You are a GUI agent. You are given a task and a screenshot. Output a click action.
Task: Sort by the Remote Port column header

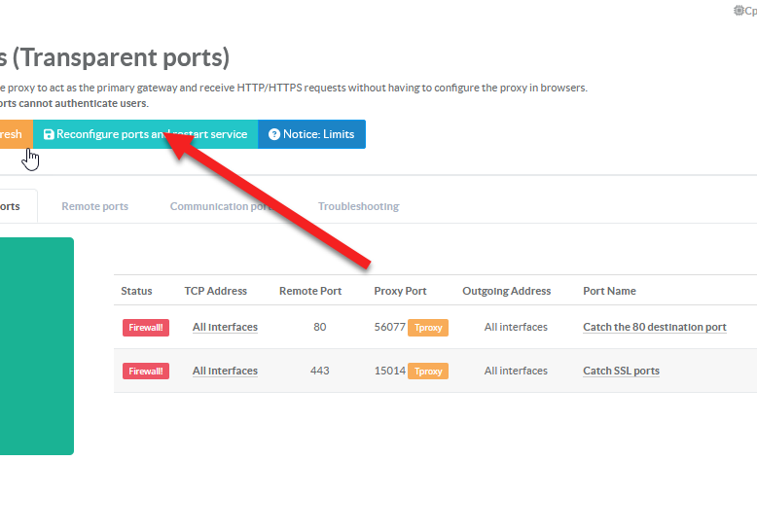click(310, 291)
